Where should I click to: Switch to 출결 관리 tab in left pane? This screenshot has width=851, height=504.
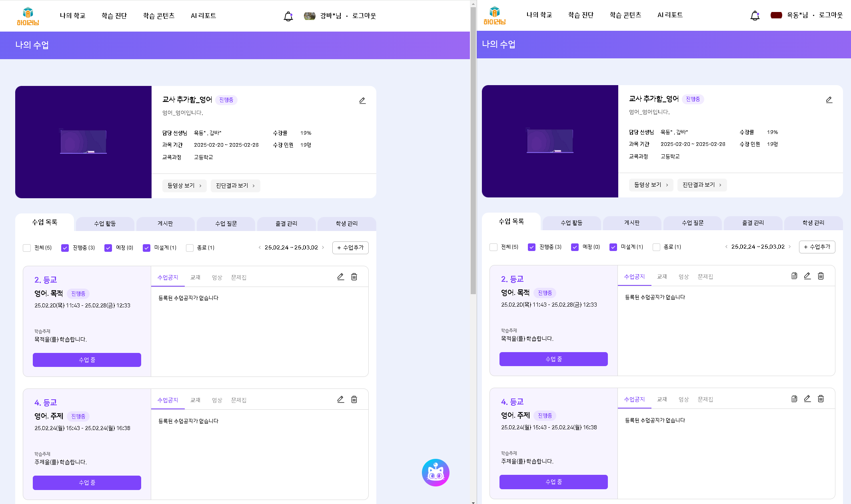pyautogui.click(x=286, y=223)
